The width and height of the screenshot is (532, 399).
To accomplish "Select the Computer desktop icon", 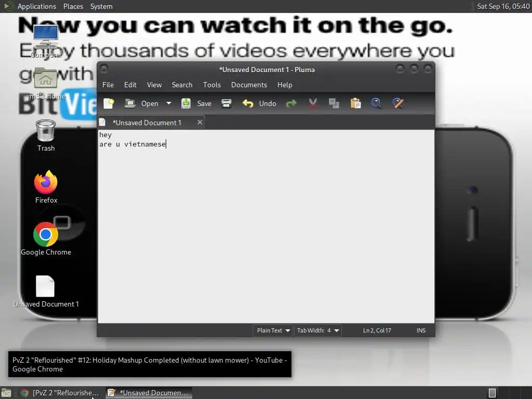I will 46,42.
